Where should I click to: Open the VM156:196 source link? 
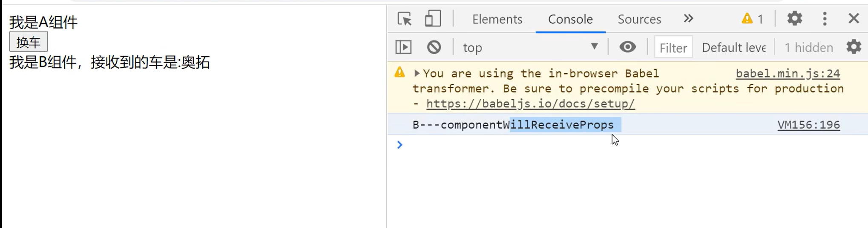[x=808, y=124]
